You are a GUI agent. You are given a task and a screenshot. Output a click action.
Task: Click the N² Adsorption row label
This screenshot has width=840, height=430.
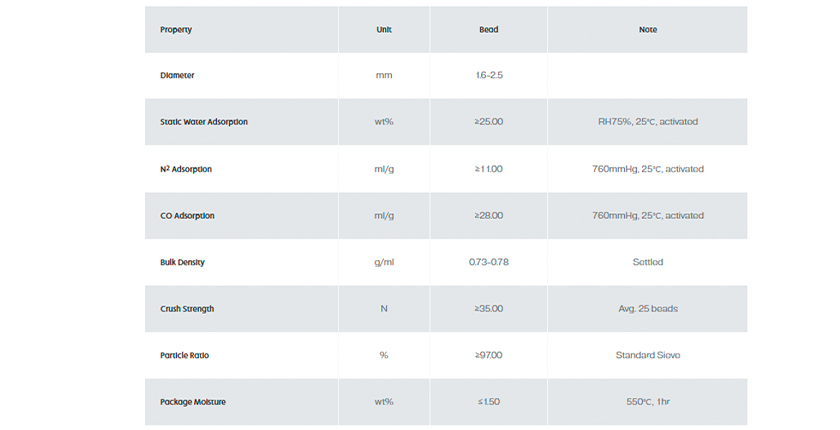click(186, 169)
